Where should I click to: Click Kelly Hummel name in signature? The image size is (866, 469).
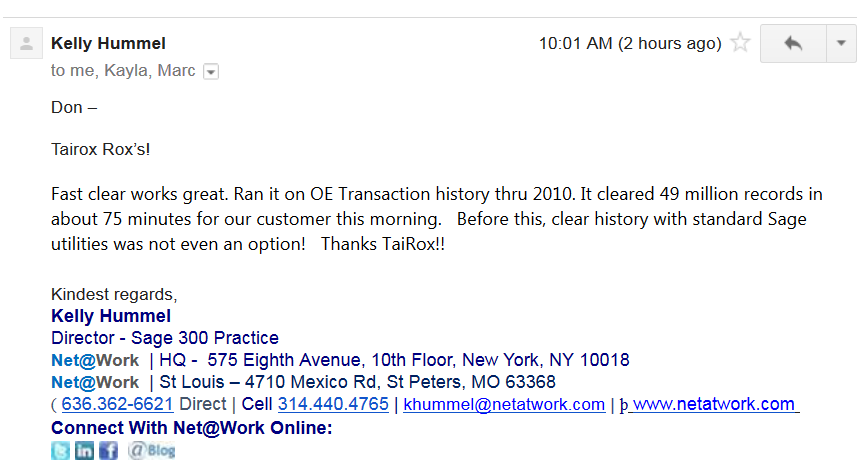[111, 316]
